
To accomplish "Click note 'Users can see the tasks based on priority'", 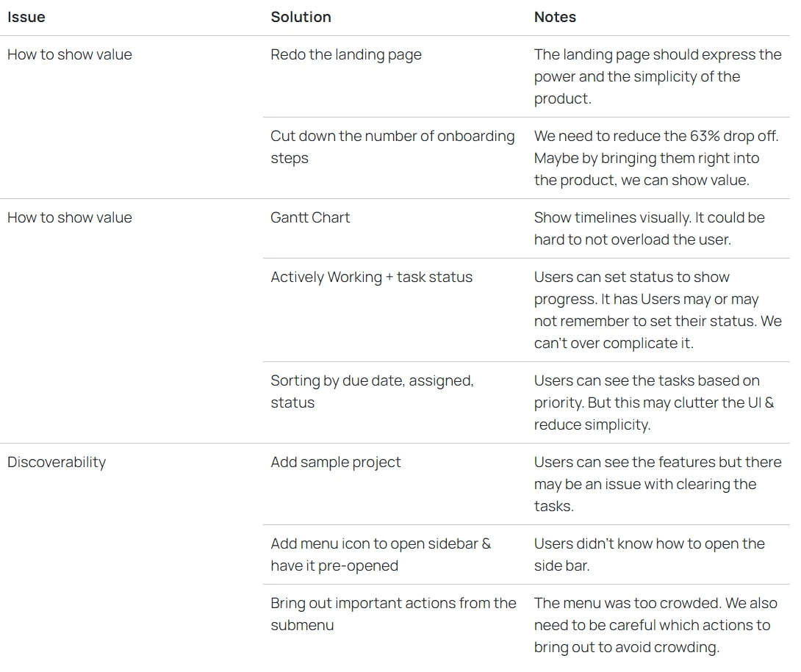I will pyautogui.click(x=654, y=403).
